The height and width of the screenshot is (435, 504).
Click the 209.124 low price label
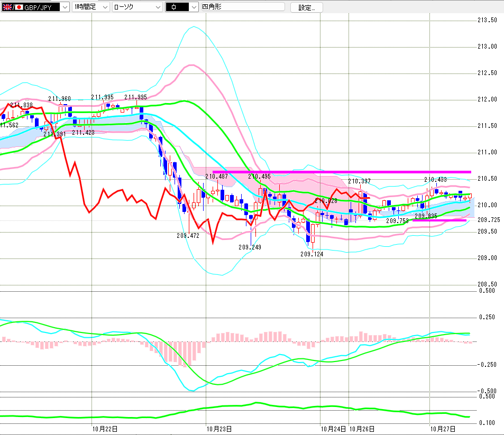click(x=312, y=254)
